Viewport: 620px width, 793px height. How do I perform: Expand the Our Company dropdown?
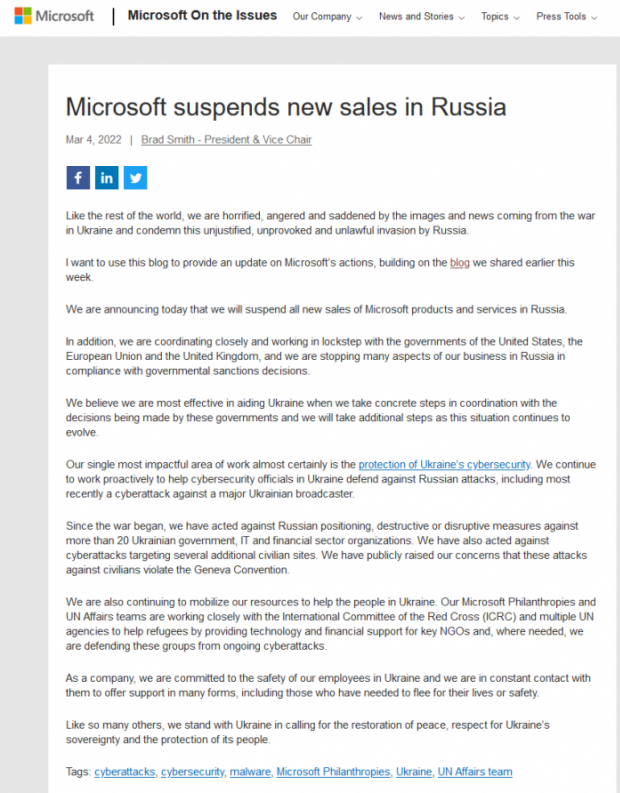(x=327, y=17)
